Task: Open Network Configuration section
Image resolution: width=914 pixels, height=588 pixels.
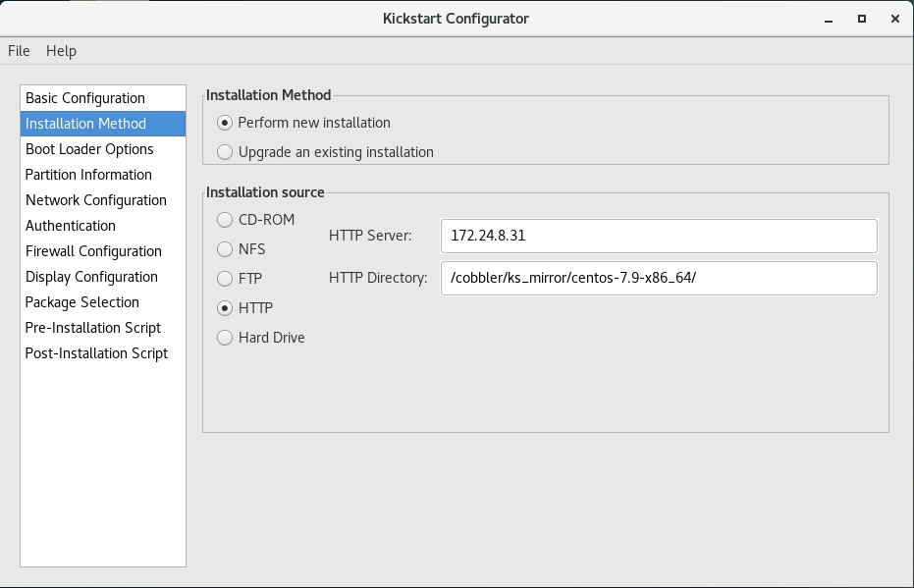Action: point(96,200)
